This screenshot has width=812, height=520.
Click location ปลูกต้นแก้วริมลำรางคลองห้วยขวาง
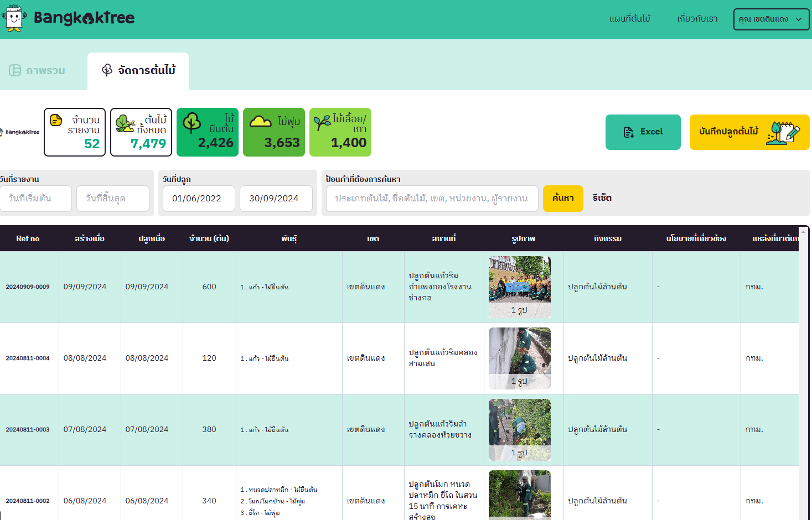click(440, 430)
